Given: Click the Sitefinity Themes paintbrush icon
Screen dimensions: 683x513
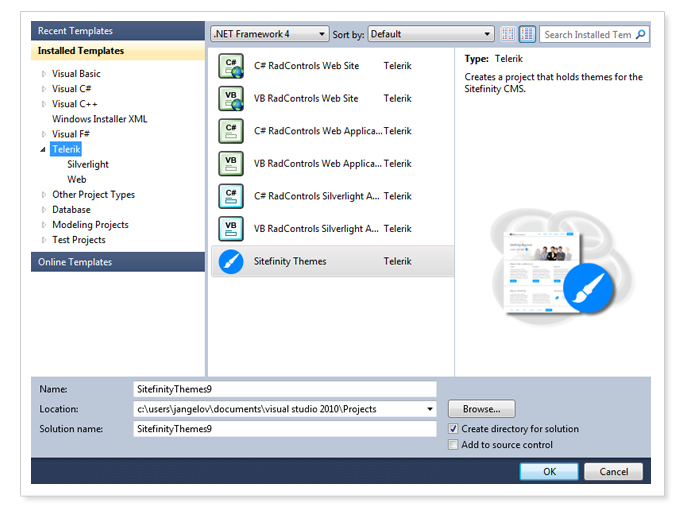Looking at the screenshot, I should point(231,262).
